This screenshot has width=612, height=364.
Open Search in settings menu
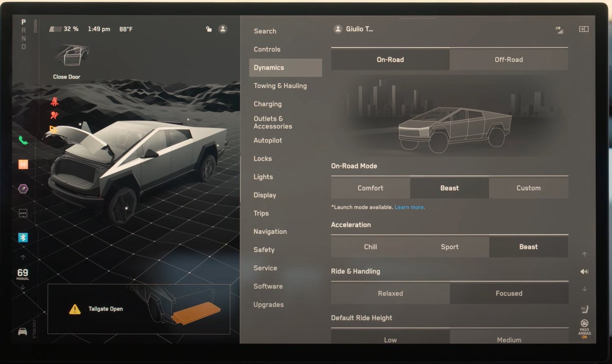(265, 31)
